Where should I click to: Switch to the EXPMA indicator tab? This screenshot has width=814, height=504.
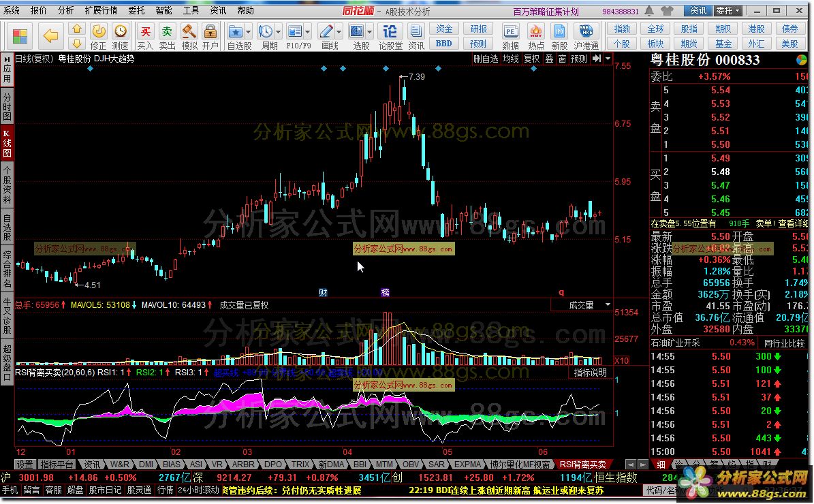(x=467, y=464)
